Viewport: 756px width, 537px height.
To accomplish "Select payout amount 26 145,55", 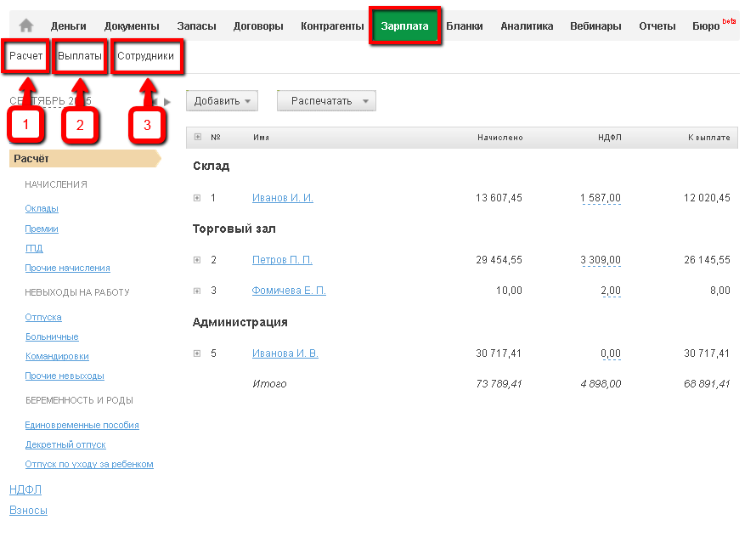I will tap(708, 260).
